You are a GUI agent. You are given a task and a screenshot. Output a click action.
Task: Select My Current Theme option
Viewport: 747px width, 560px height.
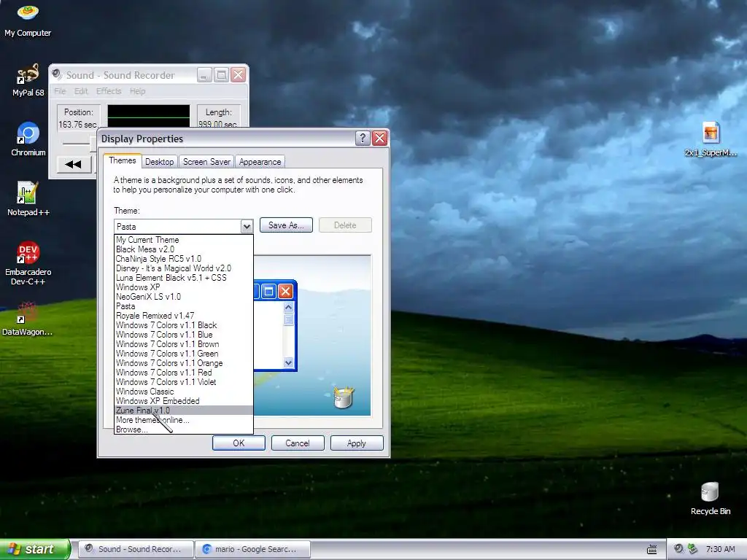pyautogui.click(x=183, y=239)
